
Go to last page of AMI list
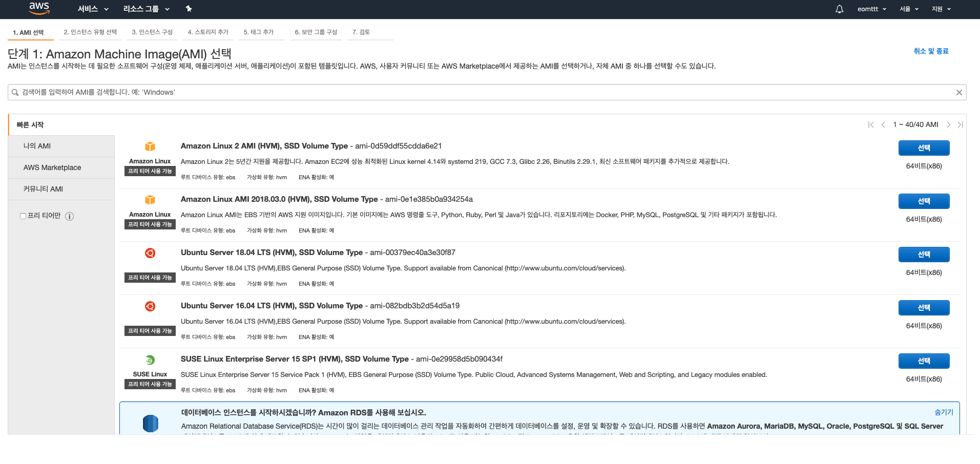tap(961, 124)
